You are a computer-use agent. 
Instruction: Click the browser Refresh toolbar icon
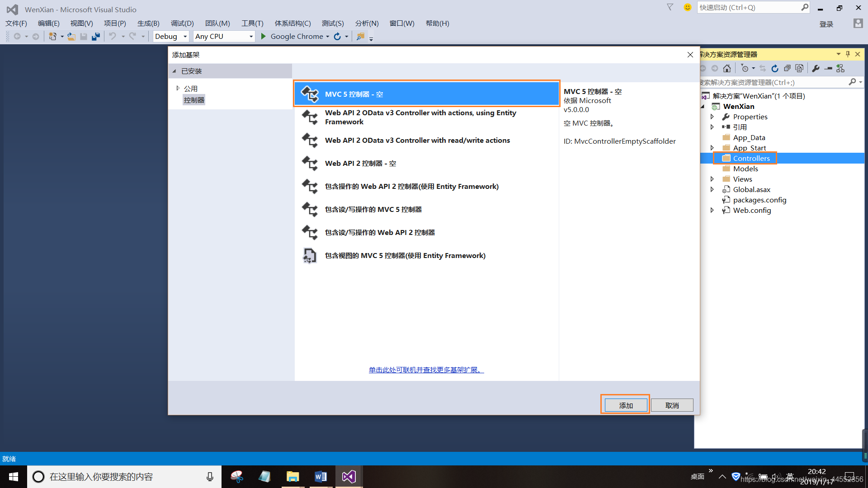pos(337,36)
